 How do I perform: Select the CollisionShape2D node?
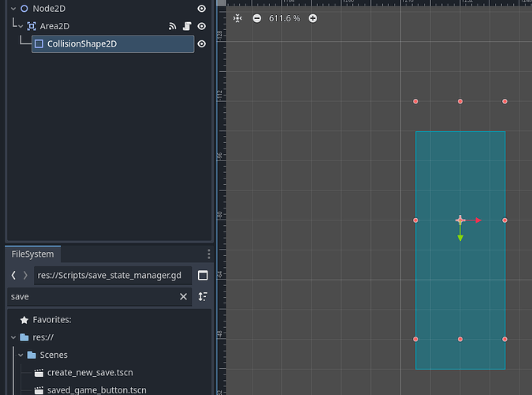point(113,43)
